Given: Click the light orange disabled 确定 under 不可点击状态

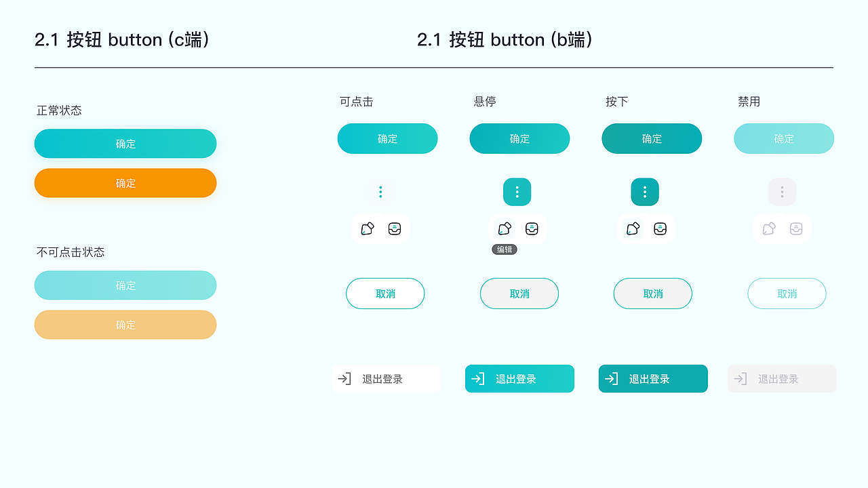Looking at the screenshot, I should click(125, 325).
